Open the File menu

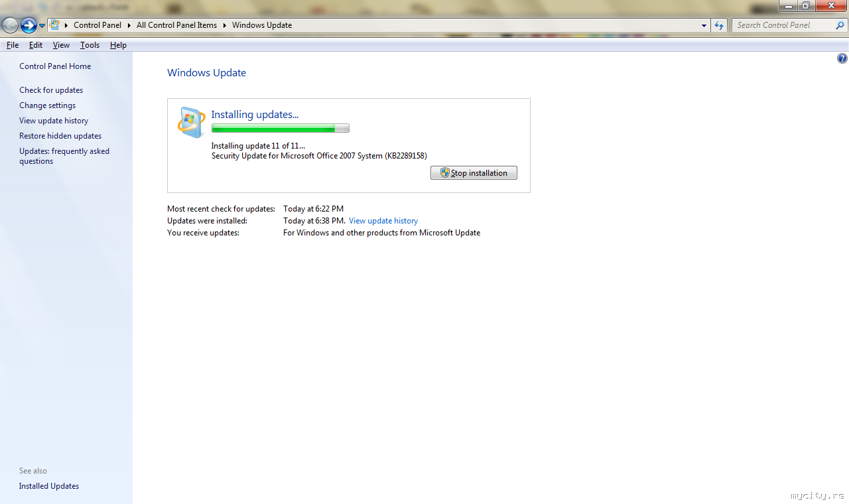pyautogui.click(x=13, y=45)
